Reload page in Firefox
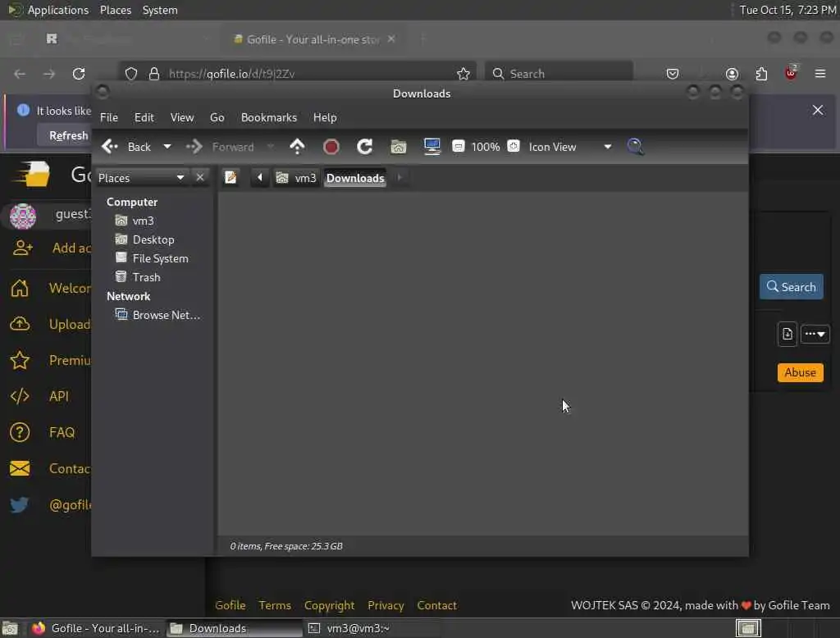Viewport: 840px width, 638px height. click(79, 73)
